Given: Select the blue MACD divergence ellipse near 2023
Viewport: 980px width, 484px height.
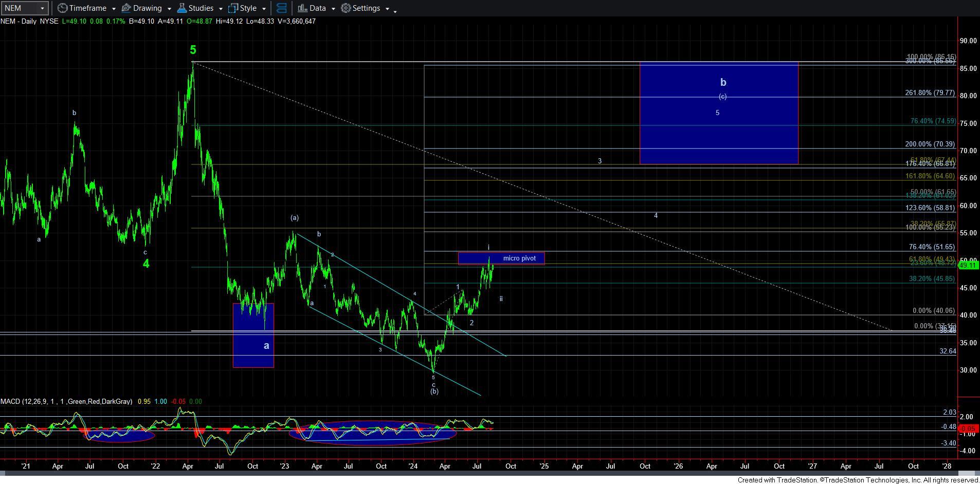Looking at the screenshot, I should [x=373, y=434].
